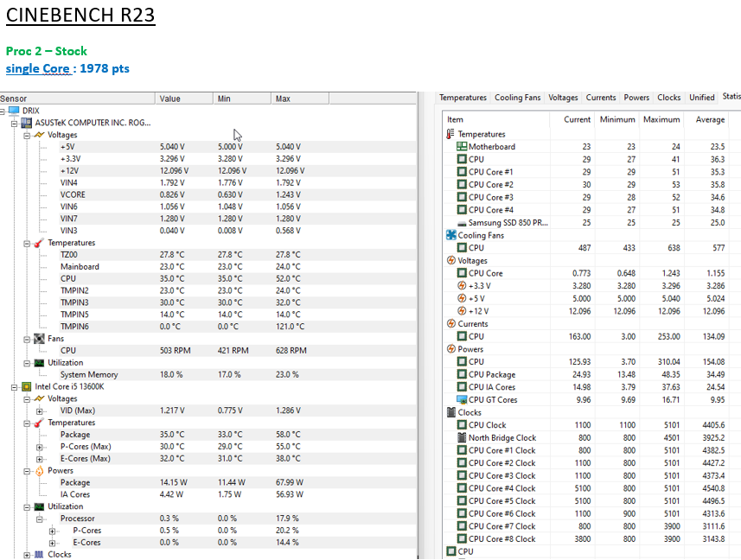741x560 pixels.
Task: Click the Motherboard temperature icon in statistics
Action: (x=462, y=146)
